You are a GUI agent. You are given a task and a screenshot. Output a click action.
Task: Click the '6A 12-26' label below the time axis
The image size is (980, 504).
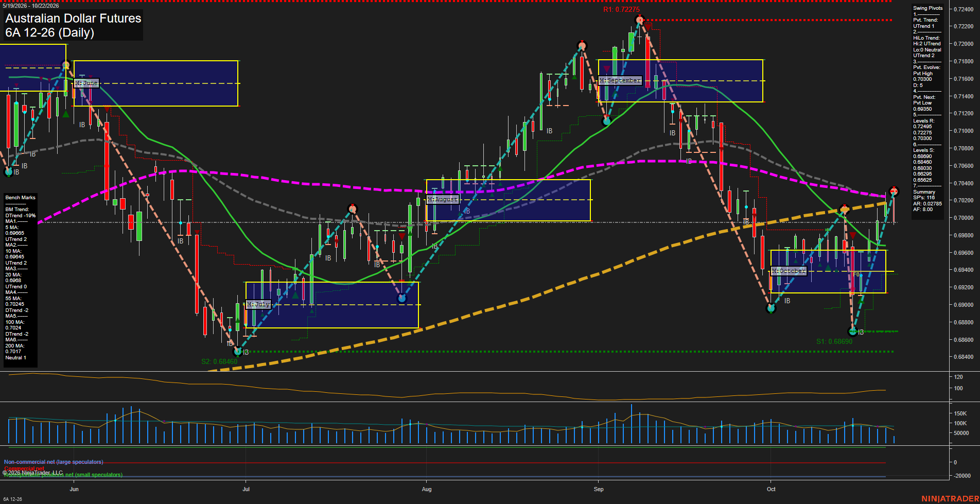pos(13,499)
